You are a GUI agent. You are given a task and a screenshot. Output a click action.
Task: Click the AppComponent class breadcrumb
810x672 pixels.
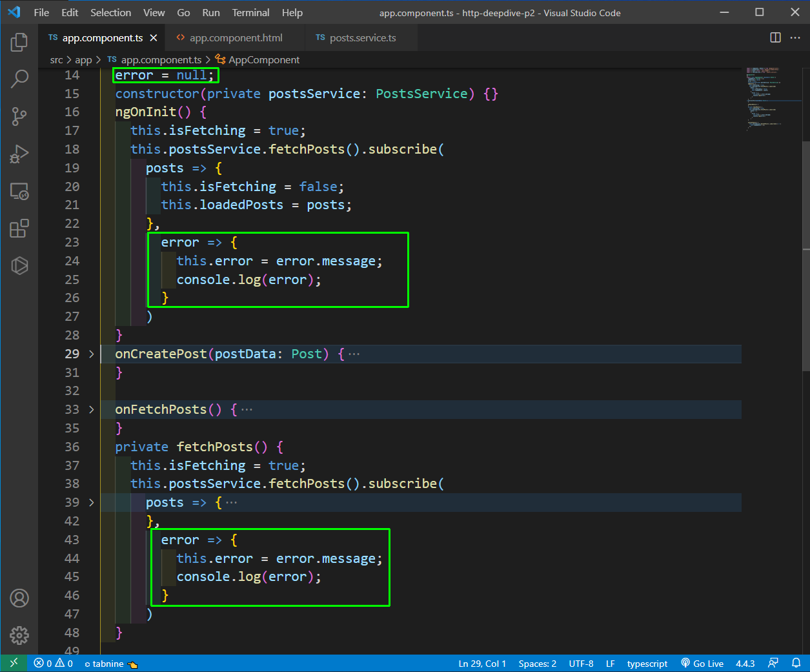pos(258,60)
